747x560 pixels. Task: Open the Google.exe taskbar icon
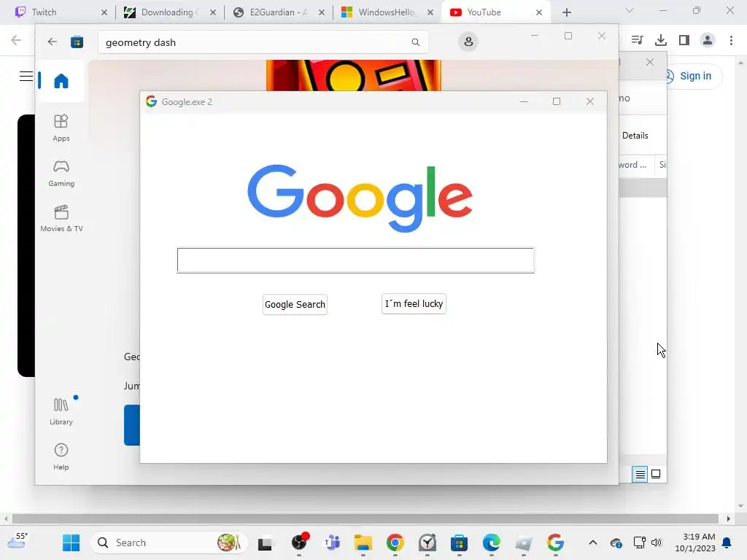point(555,542)
